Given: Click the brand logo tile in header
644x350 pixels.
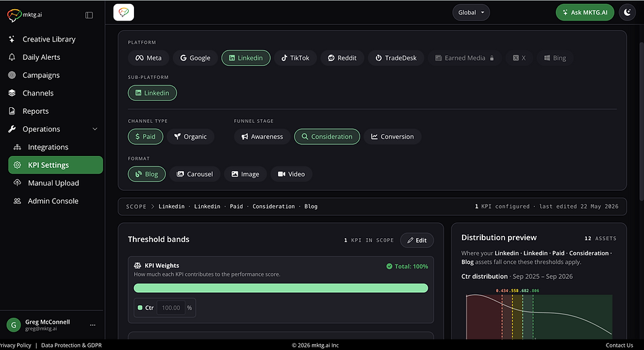Looking at the screenshot, I should [124, 12].
